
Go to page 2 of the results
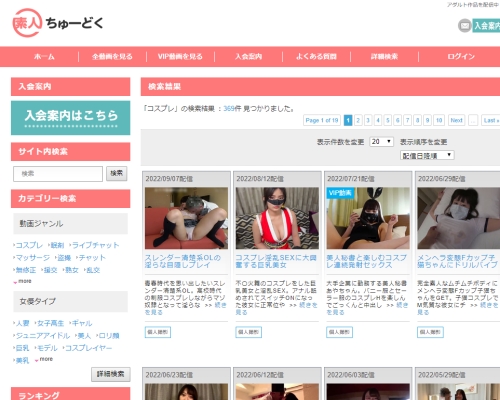pyautogui.click(x=358, y=120)
